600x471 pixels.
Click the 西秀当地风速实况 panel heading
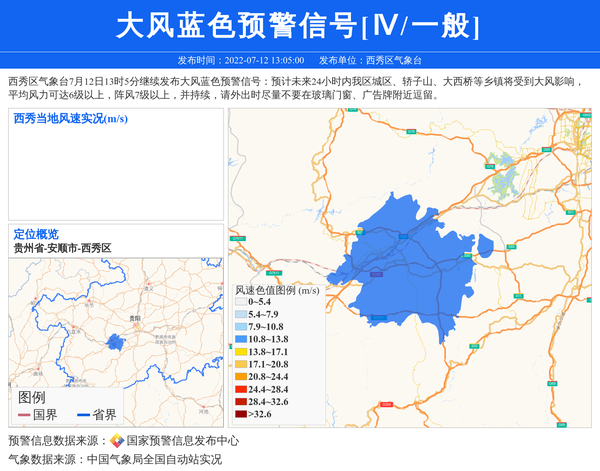coord(70,119)
